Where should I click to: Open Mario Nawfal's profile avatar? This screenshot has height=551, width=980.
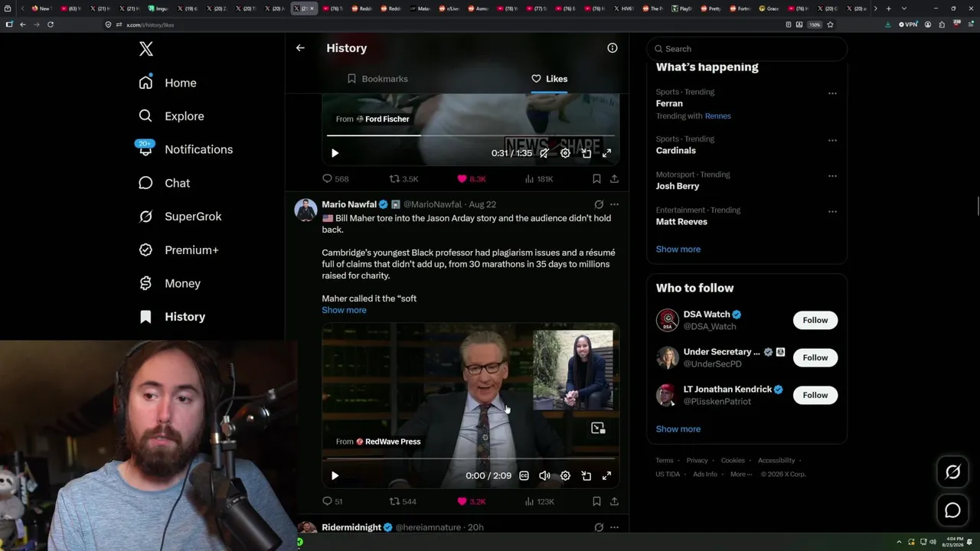(x=305, y=210)
